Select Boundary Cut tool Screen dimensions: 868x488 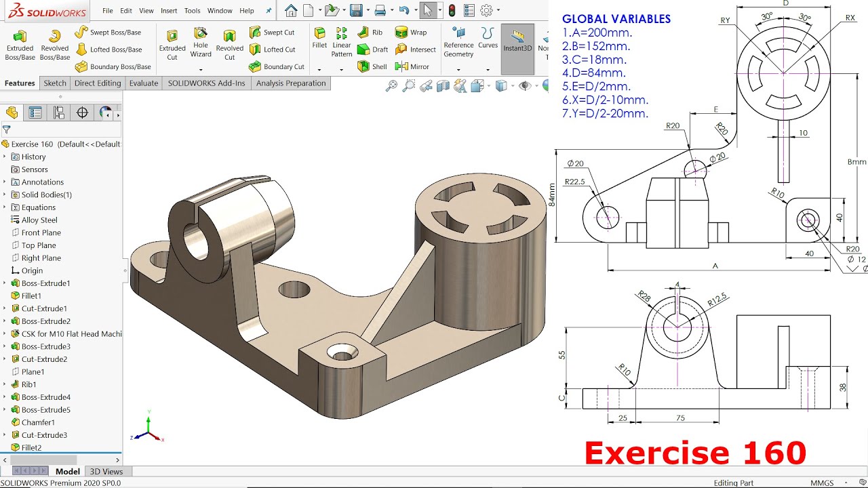point(276,66)
